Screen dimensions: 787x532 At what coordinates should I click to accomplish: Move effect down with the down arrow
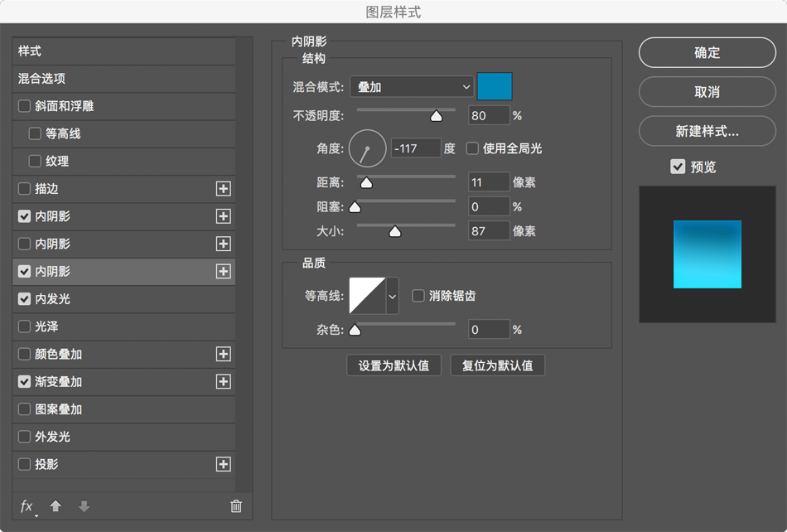(x=84, y=506)
